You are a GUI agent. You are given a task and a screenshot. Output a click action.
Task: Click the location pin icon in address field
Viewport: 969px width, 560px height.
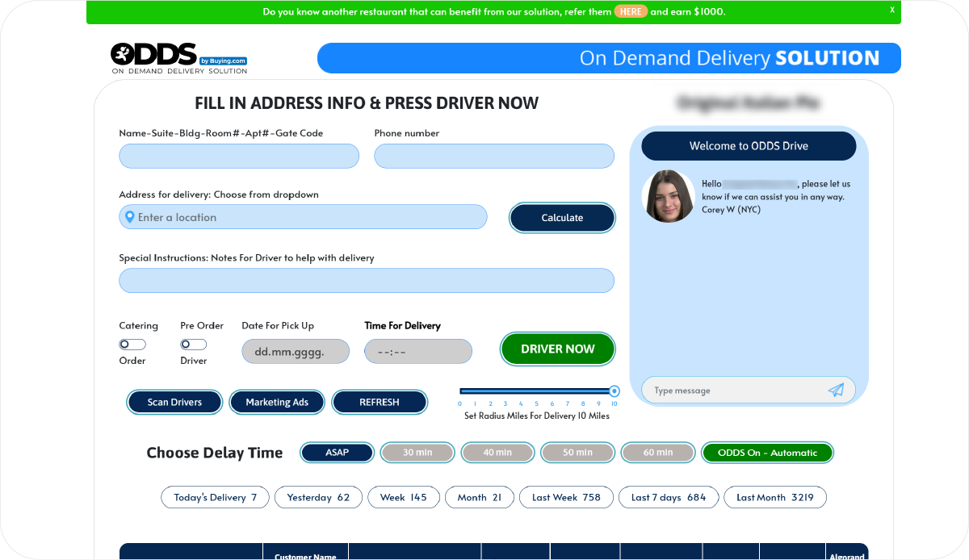tap(128, 217)
